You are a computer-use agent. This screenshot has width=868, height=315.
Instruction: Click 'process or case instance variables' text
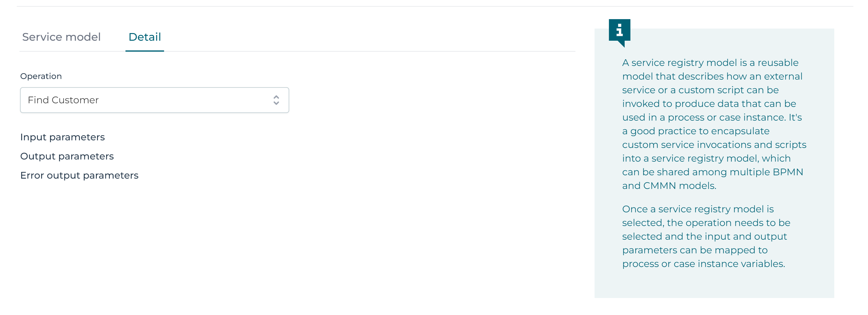tap(703, 264)
